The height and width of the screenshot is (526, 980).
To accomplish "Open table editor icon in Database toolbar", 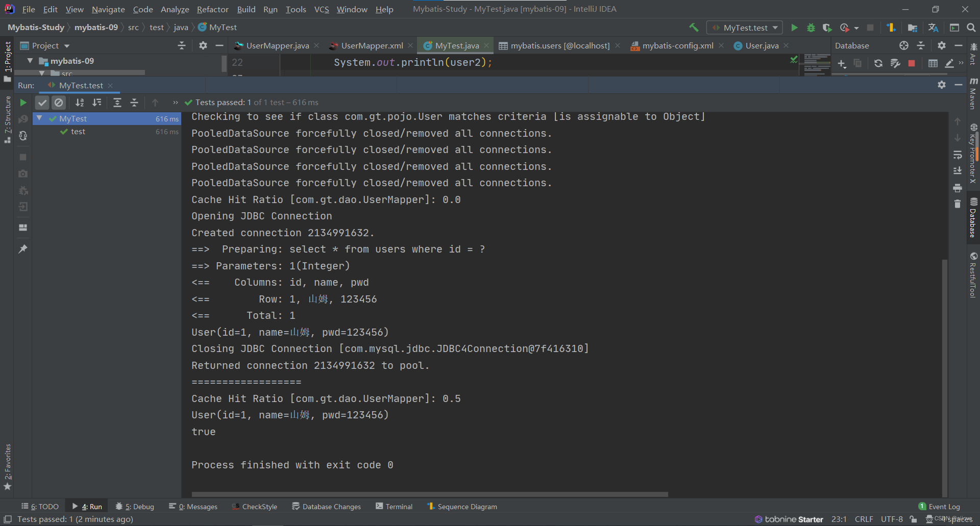I will (933, 63).
